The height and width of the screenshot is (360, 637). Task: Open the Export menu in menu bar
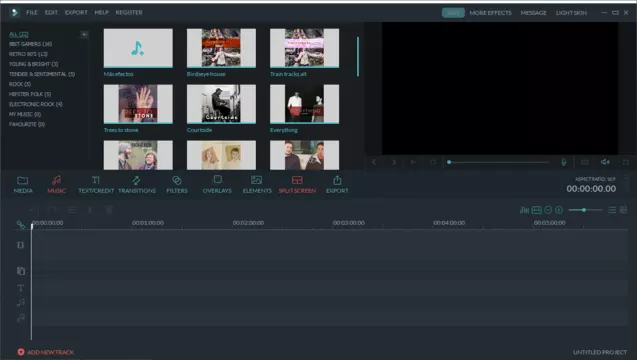(x=76, y=13)
